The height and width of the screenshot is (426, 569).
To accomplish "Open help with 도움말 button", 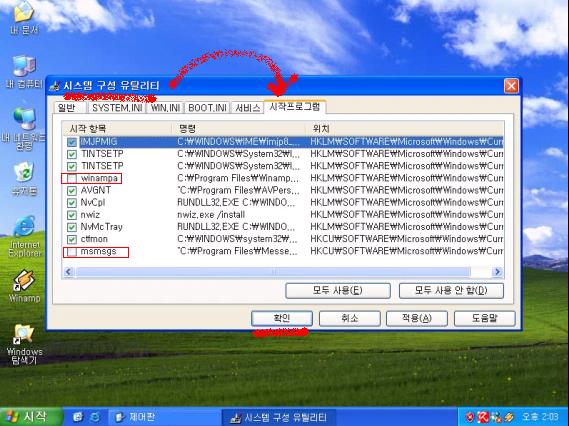I will tap(484, 318).
